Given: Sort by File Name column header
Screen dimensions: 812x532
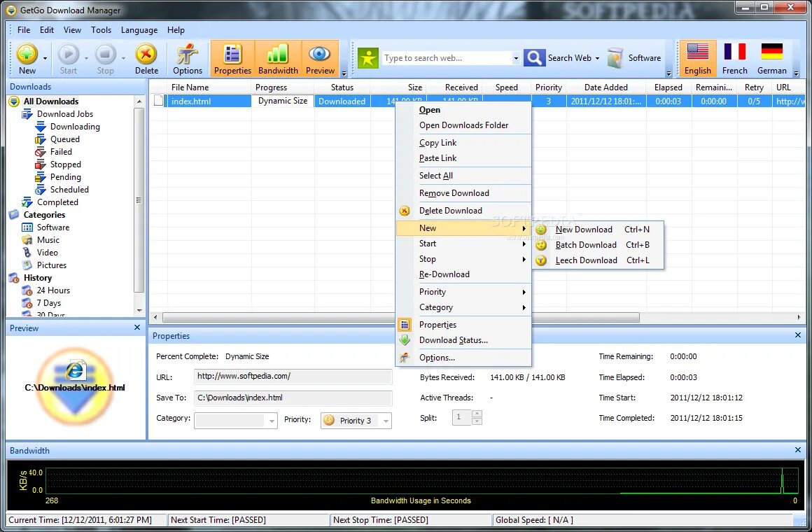Looking at the screenshot, I should point(209,87).
